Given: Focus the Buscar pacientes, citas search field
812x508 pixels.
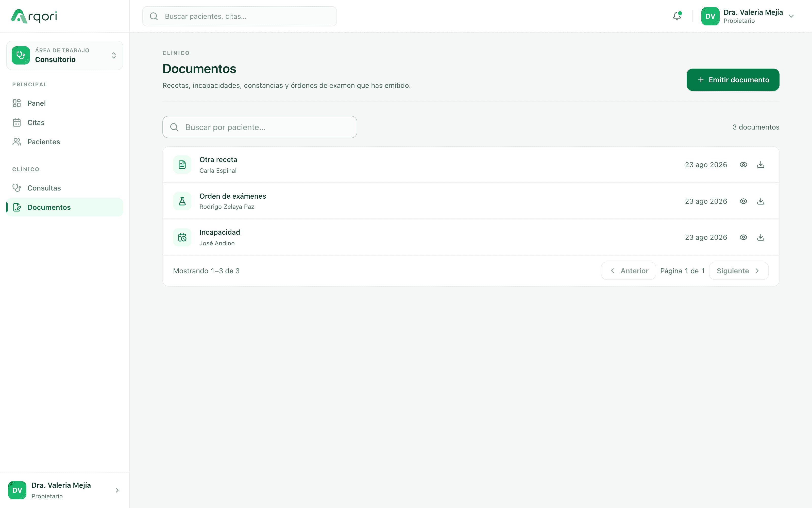Looking at the screenshot, I should pyautogui.click(x=239, y=16).
